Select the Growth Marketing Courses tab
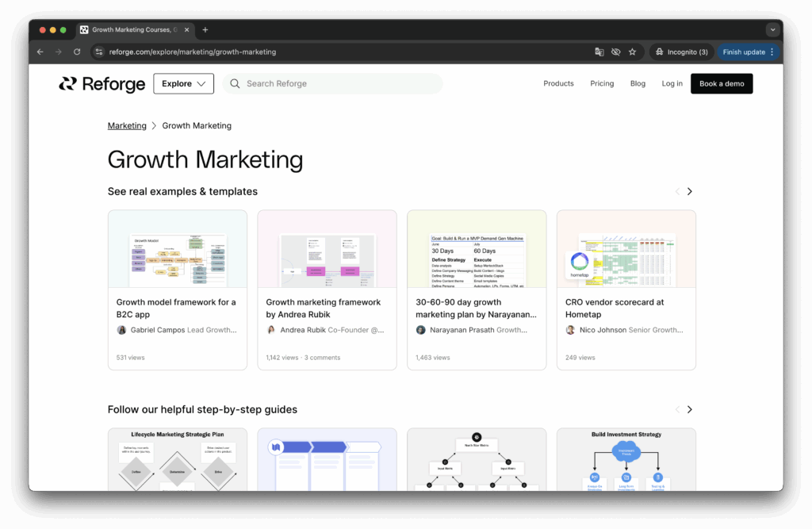The height and width of the screenshot is (529, 812). coord(136,30)
